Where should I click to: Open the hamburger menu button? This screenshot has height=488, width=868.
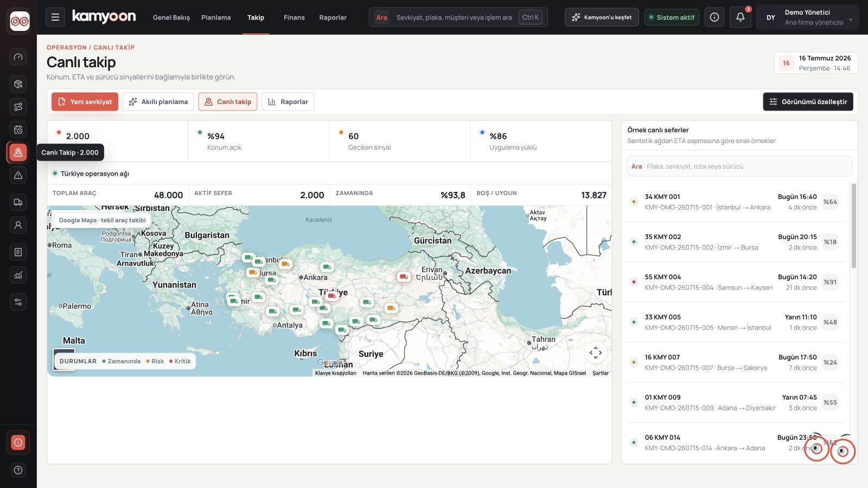pos(55,17)
